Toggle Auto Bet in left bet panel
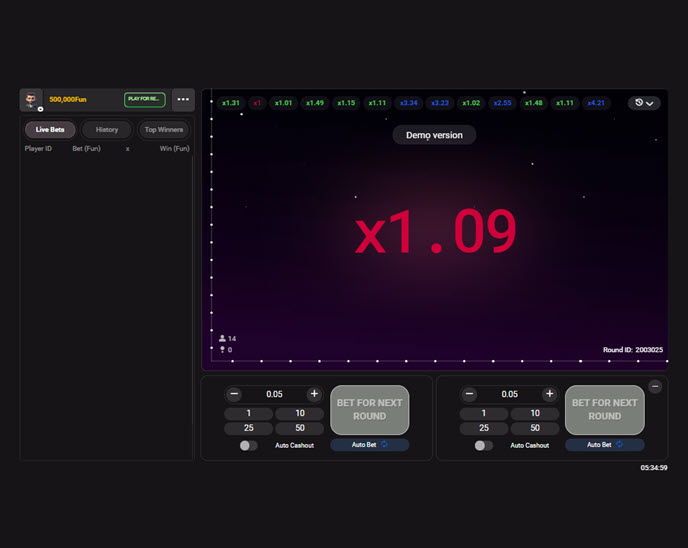 click(369, 445)
